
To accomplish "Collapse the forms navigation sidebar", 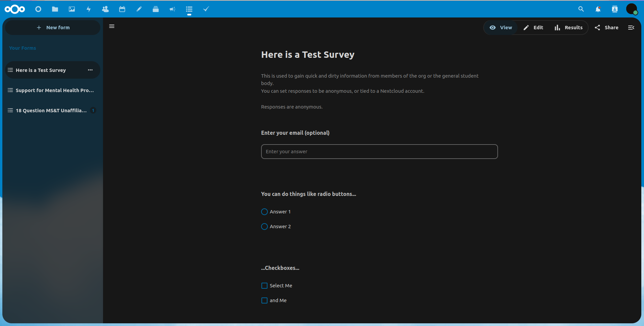I will point(112,26).
